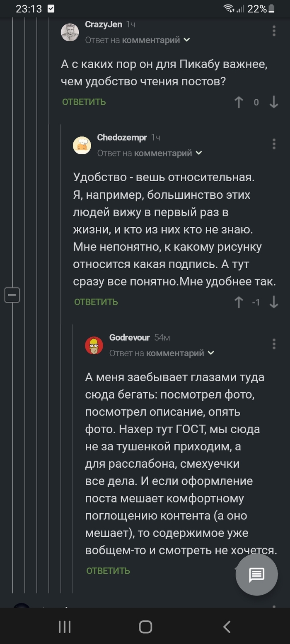Upvote CrazyJen's comment
This screenshot has height=644, width=290.
click(x=239, y=102)
